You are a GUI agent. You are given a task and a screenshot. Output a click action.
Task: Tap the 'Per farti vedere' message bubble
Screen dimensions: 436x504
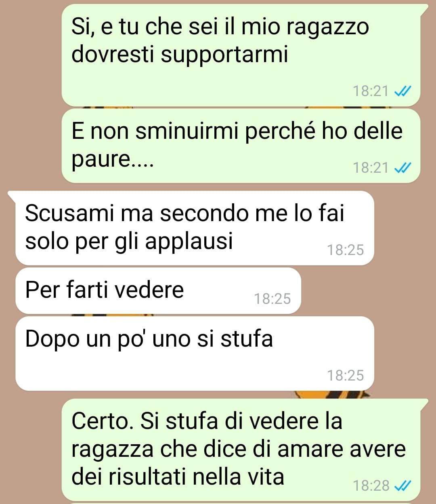158,291
